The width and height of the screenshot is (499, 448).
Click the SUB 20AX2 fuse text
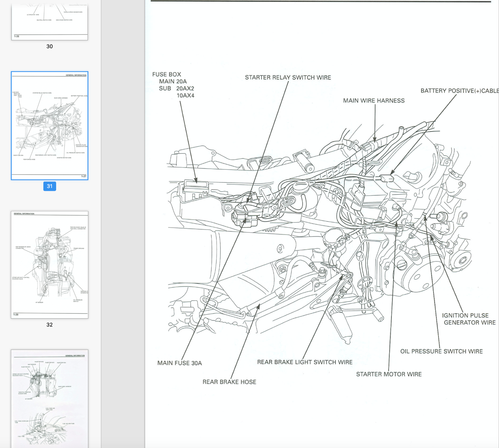pyautogui.click(x=177, y=89)
